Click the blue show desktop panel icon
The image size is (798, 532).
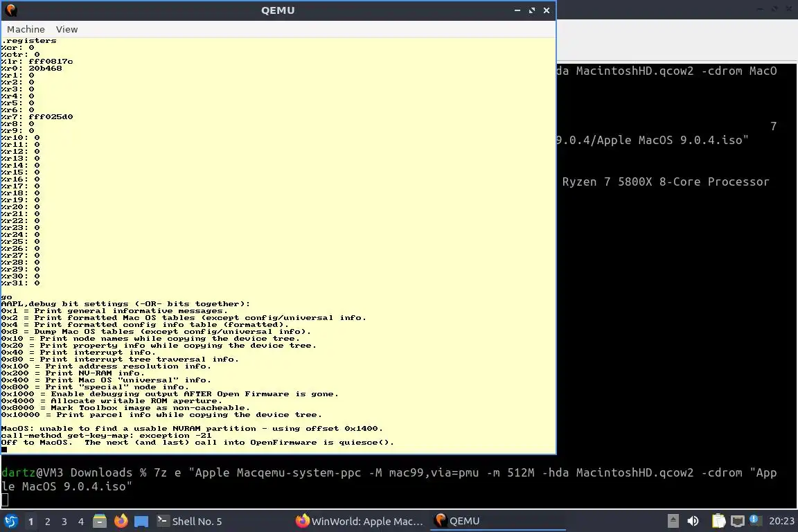(141, 522)
